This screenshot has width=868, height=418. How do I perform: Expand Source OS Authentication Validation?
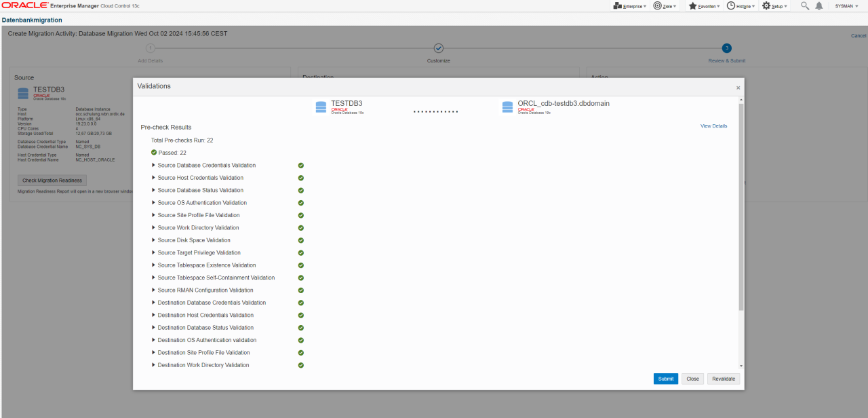pos(154,203)
